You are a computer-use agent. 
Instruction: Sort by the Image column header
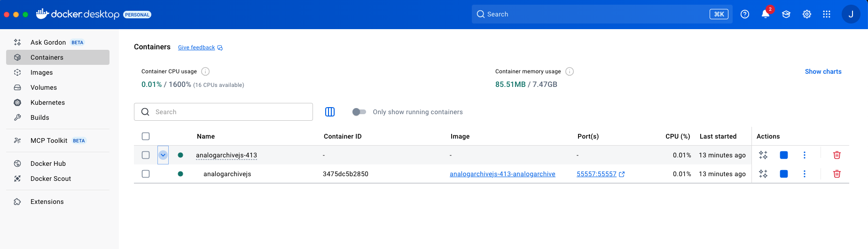point(460,136)
